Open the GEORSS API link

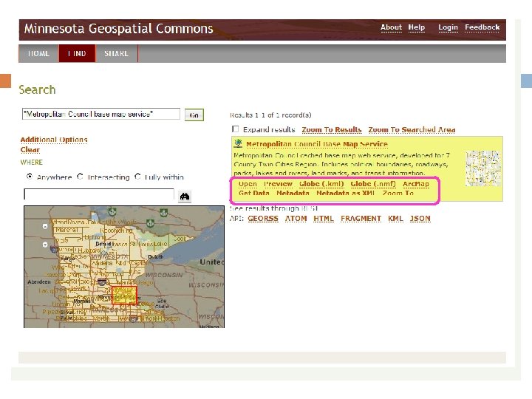pyautogui.click(x=263, y=219)
